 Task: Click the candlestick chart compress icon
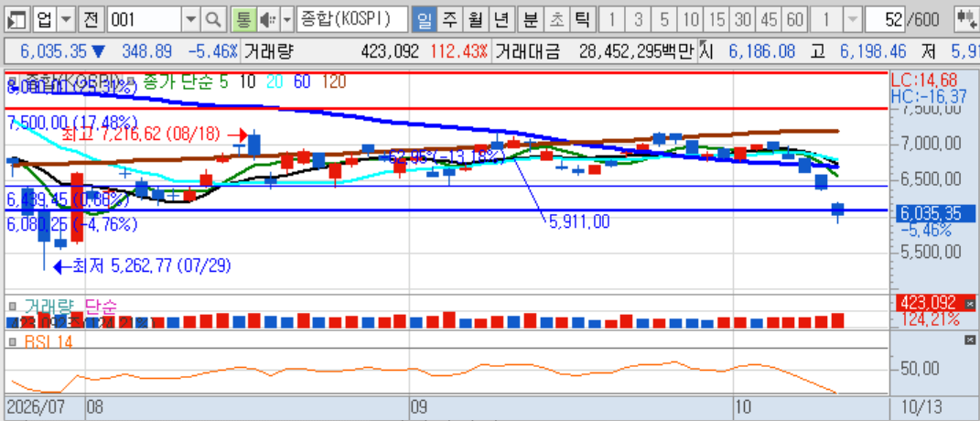click(x=965, y=21)
